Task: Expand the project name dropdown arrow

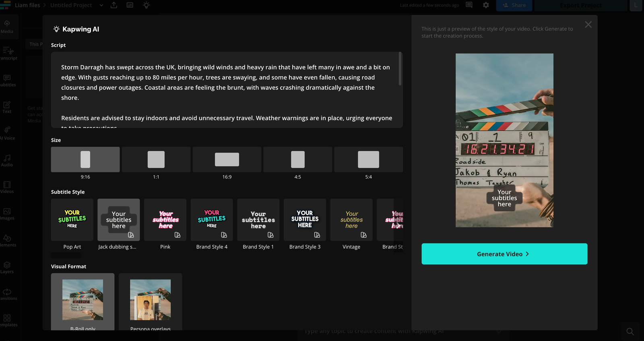Action: [x=101, y=5]
